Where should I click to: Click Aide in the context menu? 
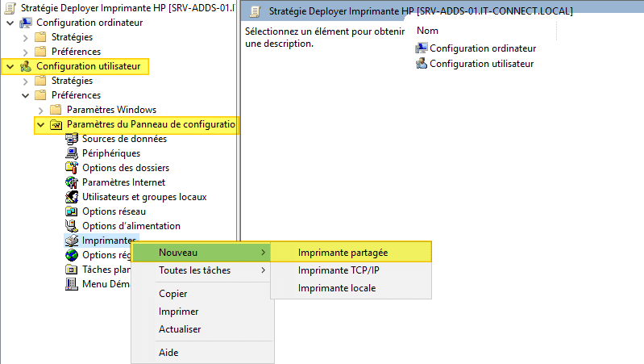tap(168, 353)
